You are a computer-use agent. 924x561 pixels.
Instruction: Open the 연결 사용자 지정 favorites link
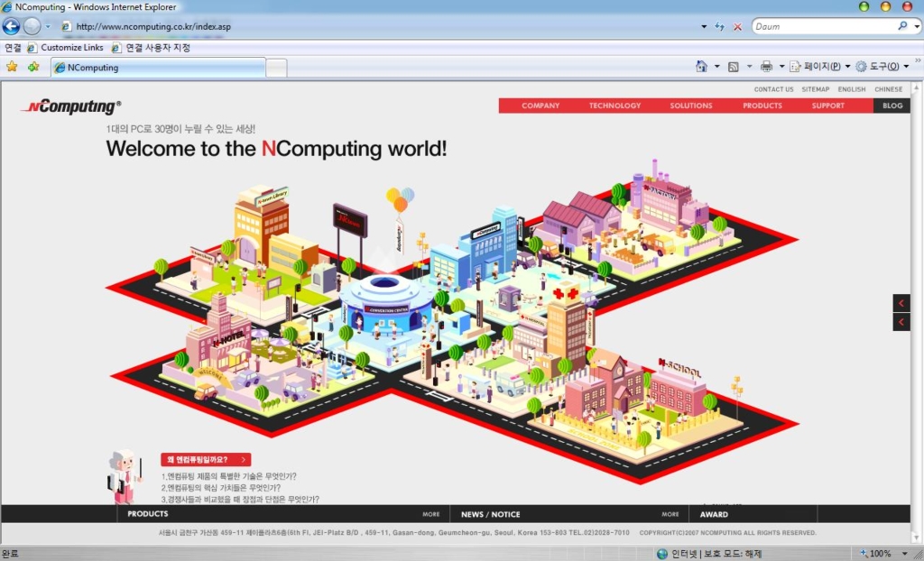pyautogui.click(x=151, y=48)
